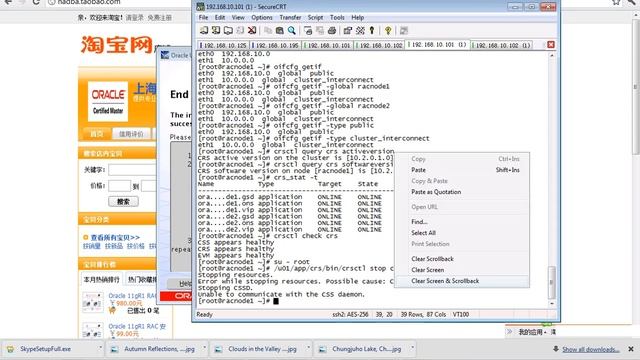
Task: Open the Help menu in SecureCRT
Action: (x=358, y=18)
